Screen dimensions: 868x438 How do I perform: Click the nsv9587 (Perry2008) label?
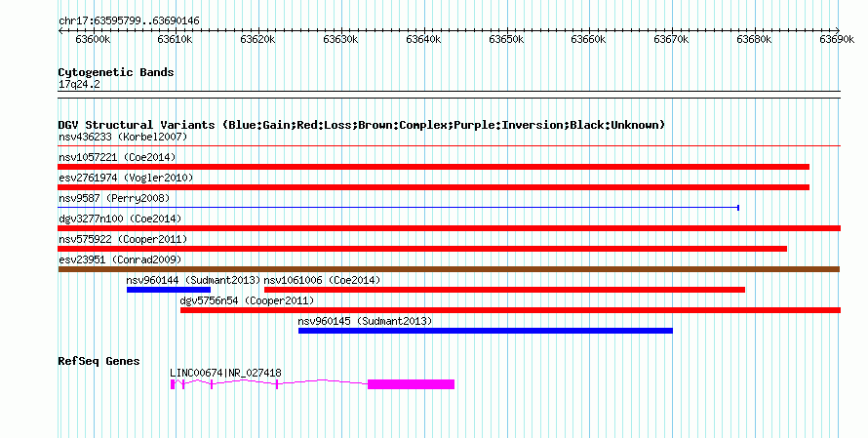click(x=114, y=198)
